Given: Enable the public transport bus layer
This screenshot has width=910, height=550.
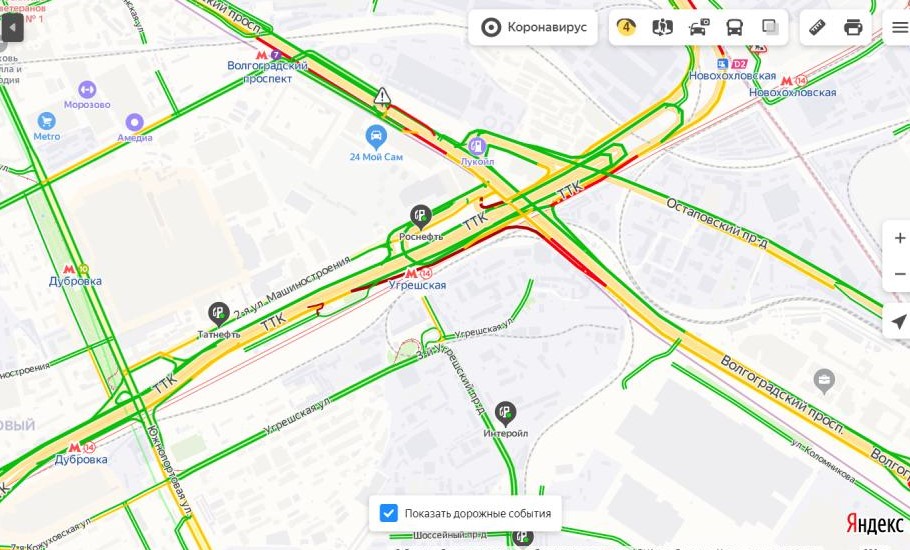Looking at the screenshot, I should 735,27.
